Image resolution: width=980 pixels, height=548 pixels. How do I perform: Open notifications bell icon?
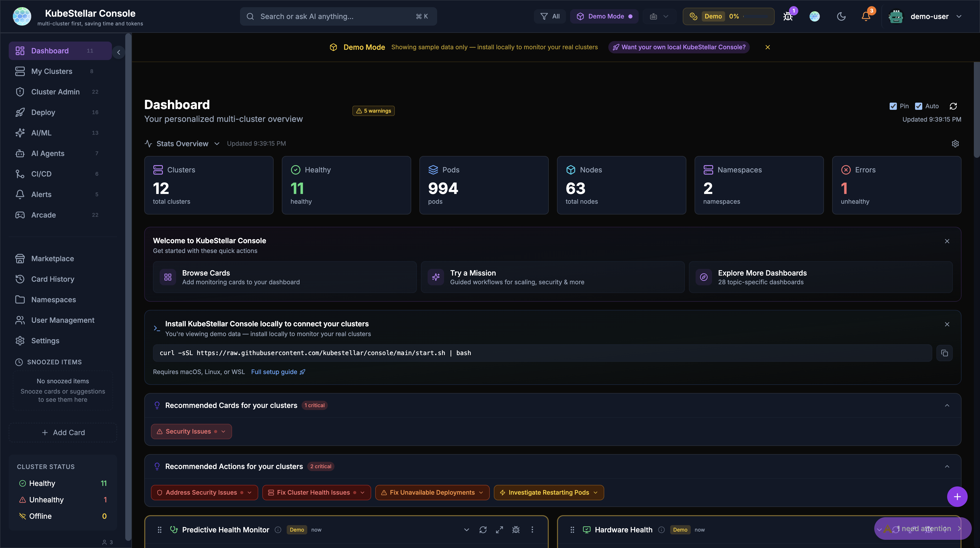pos(866,16)
